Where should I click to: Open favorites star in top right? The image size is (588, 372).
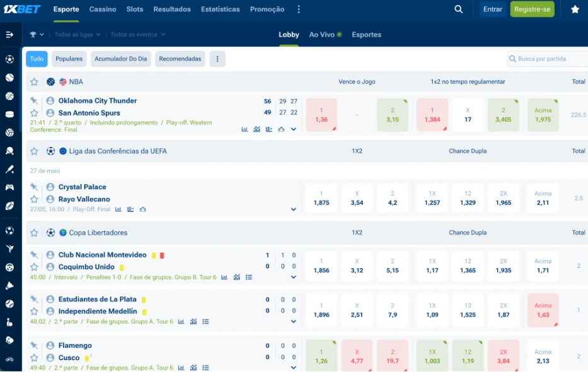click(x=575, y=9)
